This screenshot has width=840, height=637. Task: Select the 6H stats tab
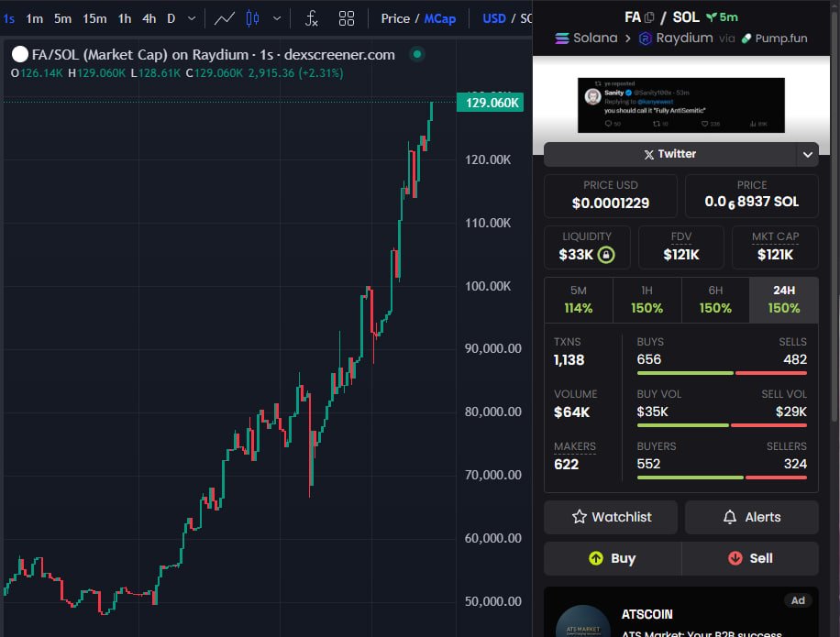point(715,300)
